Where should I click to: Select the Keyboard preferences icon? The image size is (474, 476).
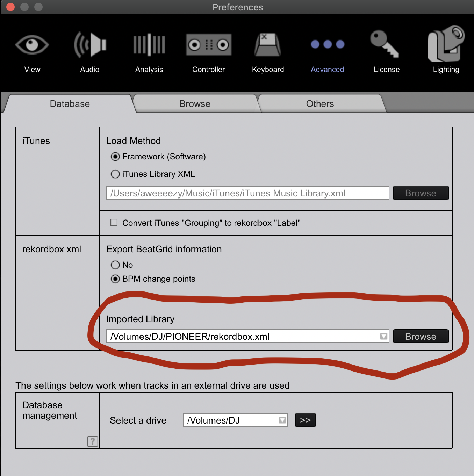click(x=268, y=45)
